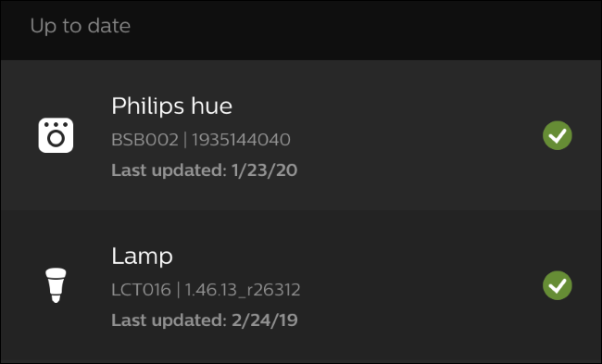Click the Hue Bridge device icon

(56, 135)
